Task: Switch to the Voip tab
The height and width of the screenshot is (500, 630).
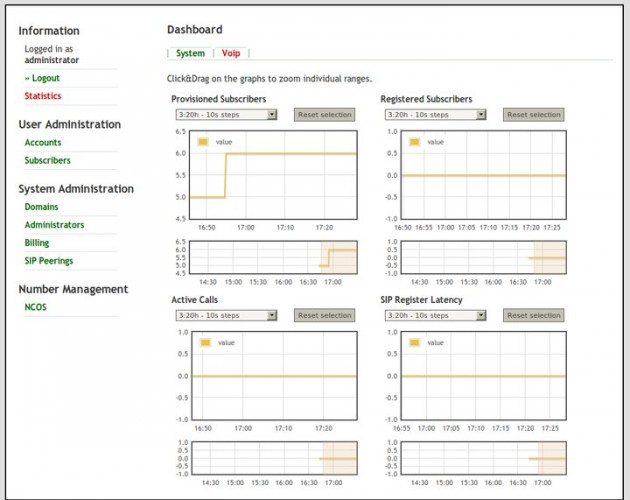Action: pos(231,53)
